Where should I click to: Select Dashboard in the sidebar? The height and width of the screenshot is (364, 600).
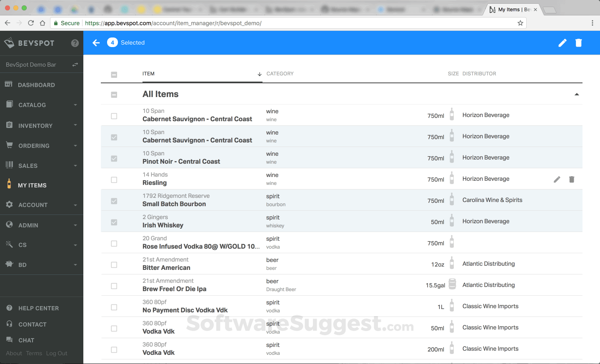click(x=37, y=85)
